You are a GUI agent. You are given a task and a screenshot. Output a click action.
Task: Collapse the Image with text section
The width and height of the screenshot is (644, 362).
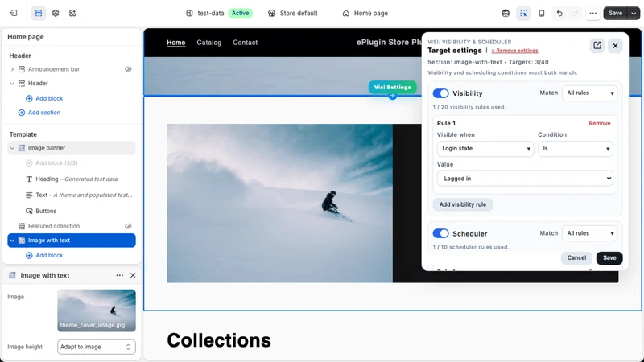(12, 241)
